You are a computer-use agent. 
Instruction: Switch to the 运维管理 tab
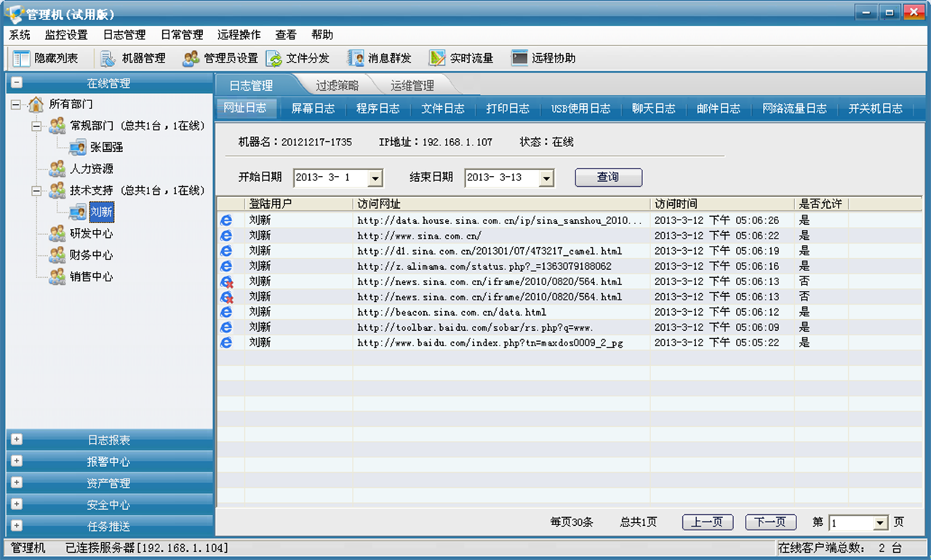[412, 85]
